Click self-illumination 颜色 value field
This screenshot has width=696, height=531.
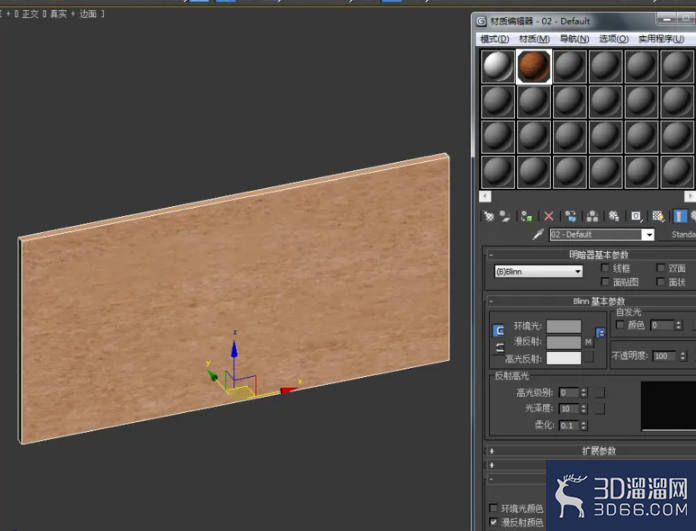(x=662, y=325)
